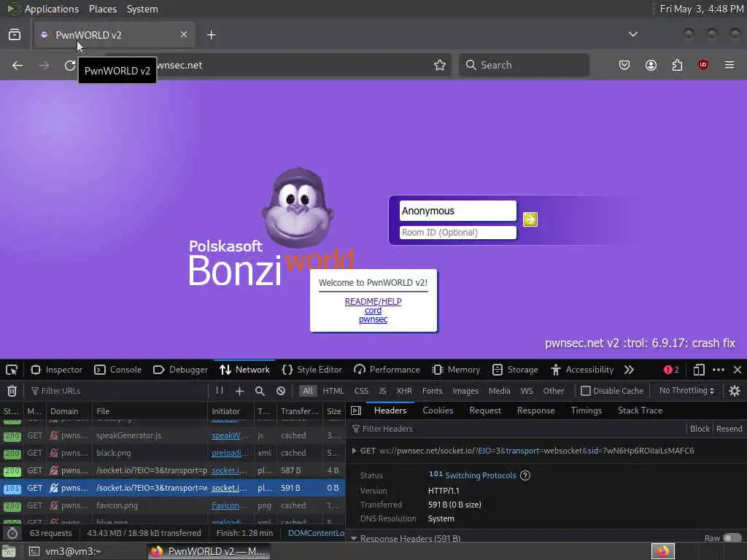
Task: Filter requests by JS type
Action: tap(382, 391)
